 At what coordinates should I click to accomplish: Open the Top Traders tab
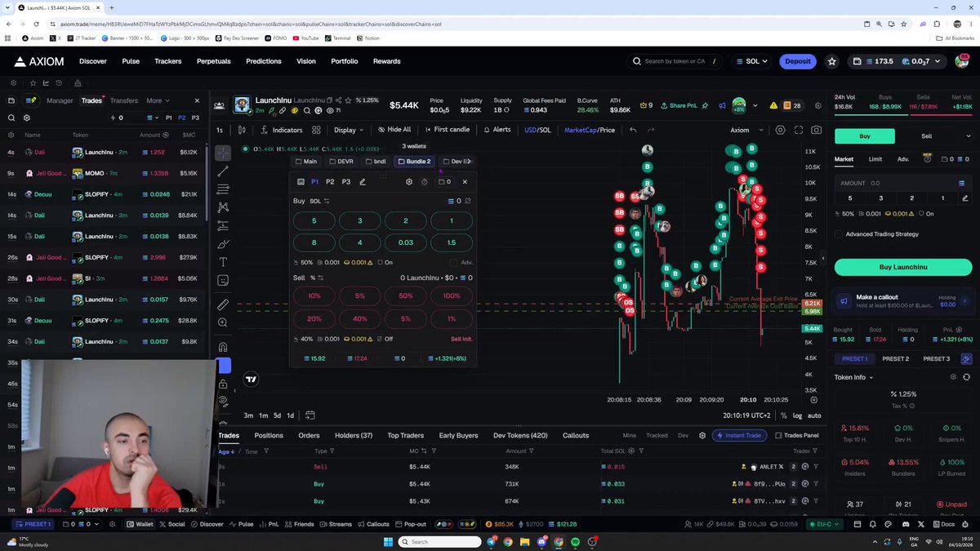[x=406, y=436]
